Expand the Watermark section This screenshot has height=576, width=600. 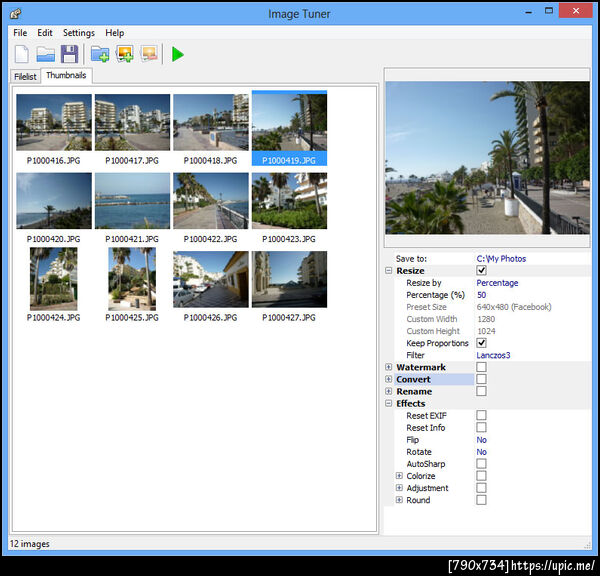pyautogui.click(x=388, y=367)
